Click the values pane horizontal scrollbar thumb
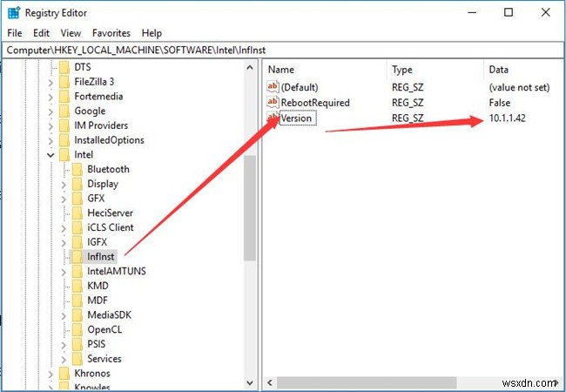This screenshot has width=566, height=392. tap(367, 382)
